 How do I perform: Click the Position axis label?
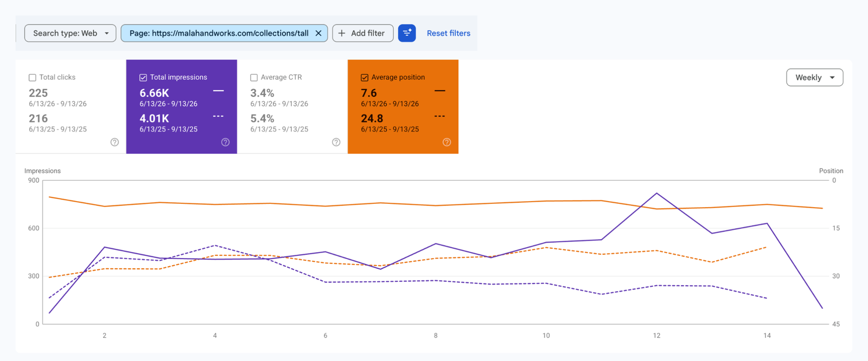pos(831,171)
